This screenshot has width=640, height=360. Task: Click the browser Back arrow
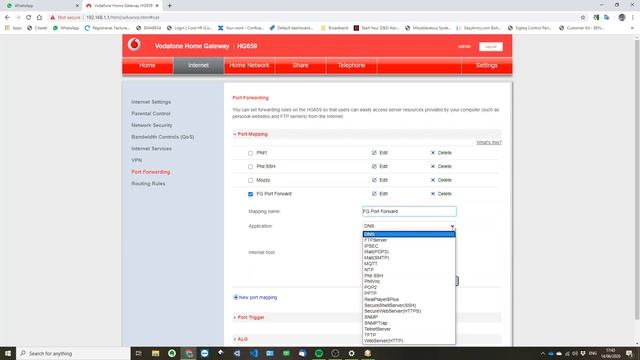[x=7, y=18]
